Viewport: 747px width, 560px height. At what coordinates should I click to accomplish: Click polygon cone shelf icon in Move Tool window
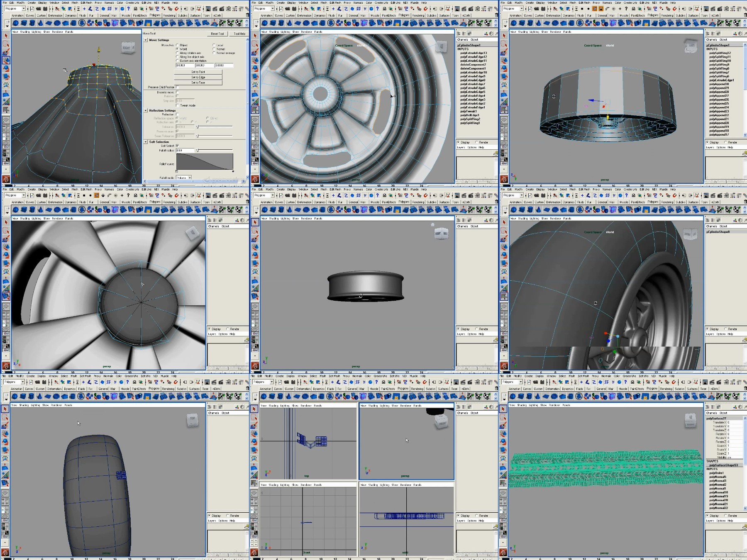coord(40,23)
